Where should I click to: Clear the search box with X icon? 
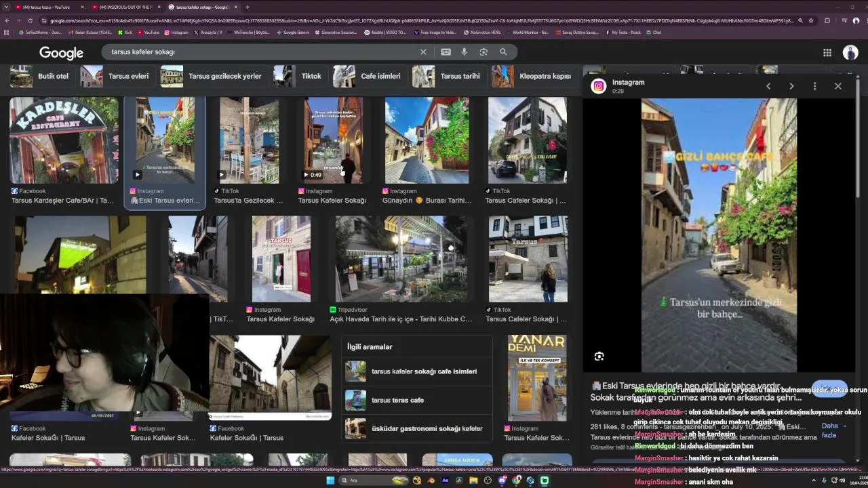pyautogui.click(x=423, y=52)
